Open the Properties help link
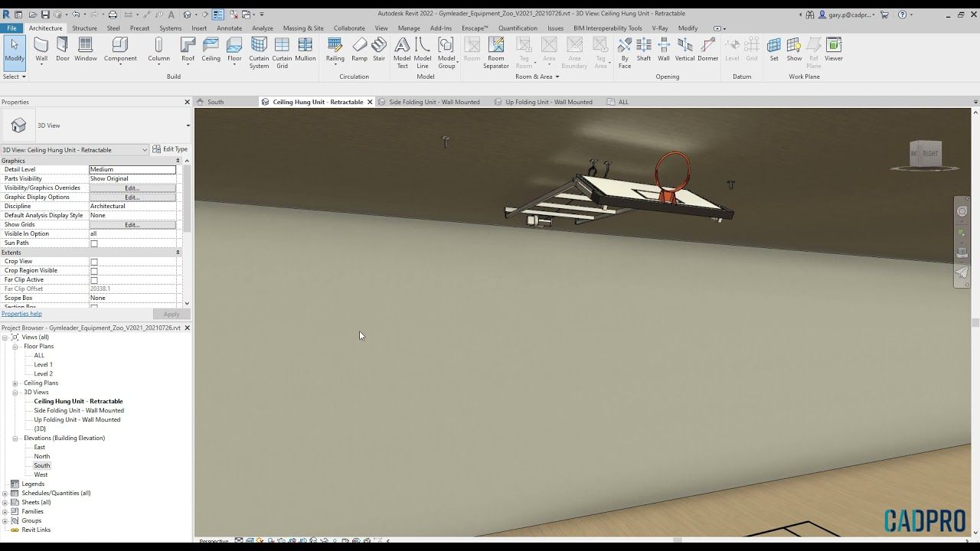 tap(21, 314)
